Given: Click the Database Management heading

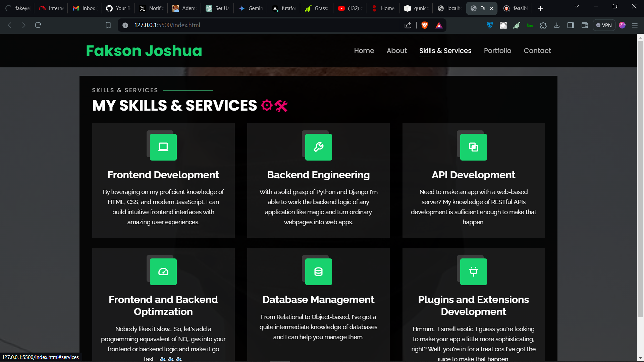Looking at the screenshot, I should (x=318, y=299).
